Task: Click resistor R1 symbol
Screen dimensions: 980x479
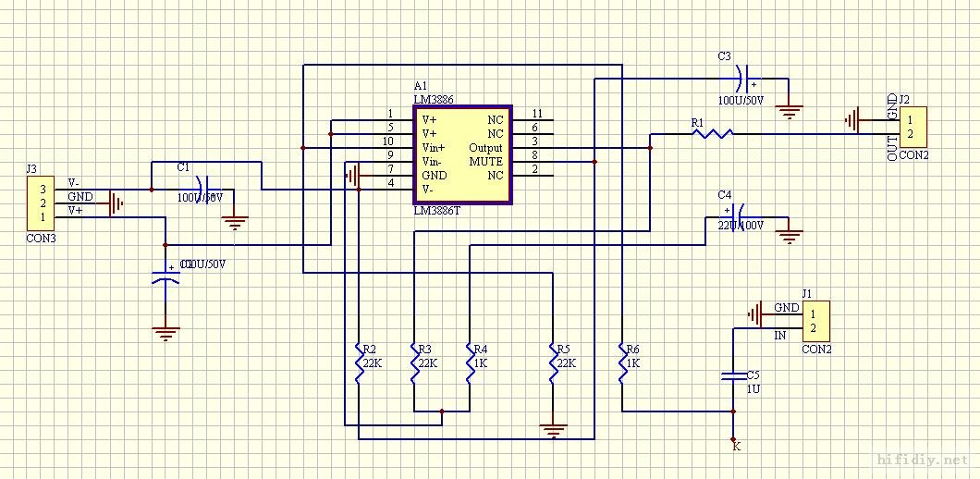Action: (x=712, y=134)
